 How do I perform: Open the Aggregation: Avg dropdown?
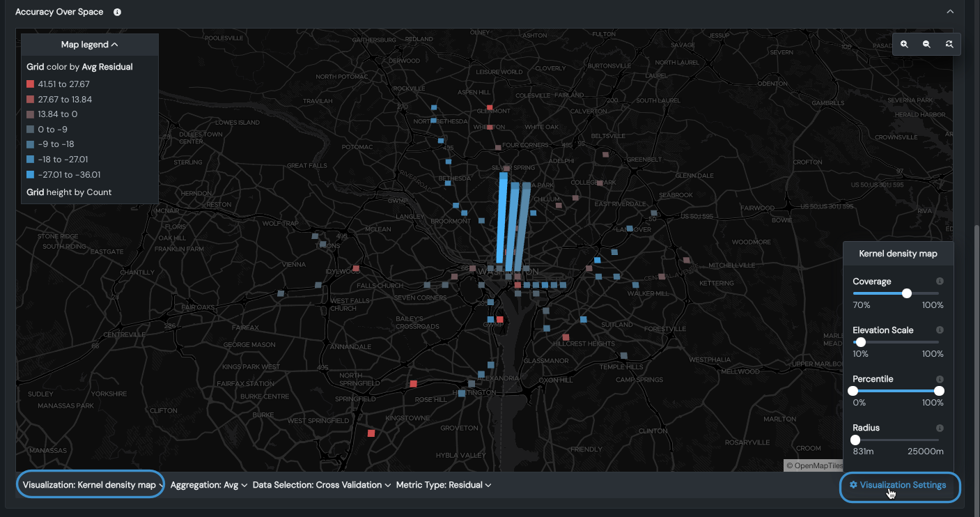tap(208, 485)
